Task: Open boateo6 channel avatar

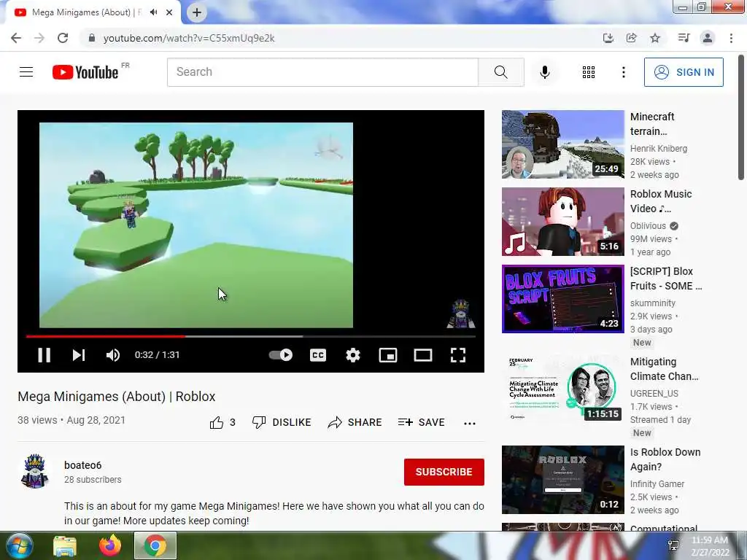Action: (x=35, y=472)
